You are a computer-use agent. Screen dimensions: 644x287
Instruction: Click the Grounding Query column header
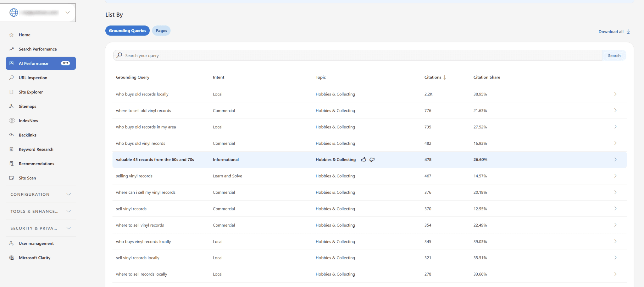click(133, 77)
